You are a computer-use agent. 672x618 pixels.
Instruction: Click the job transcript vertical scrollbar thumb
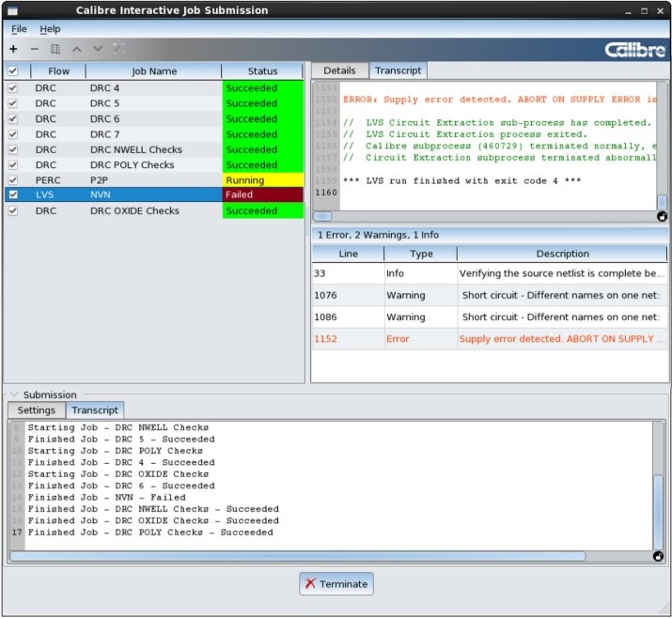(x=662, y=203)
